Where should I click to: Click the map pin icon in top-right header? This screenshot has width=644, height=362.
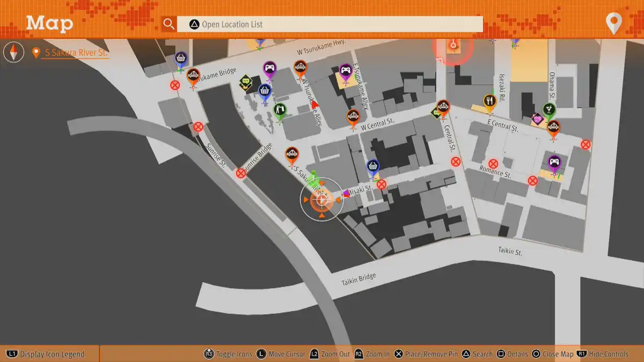[613, 24]
